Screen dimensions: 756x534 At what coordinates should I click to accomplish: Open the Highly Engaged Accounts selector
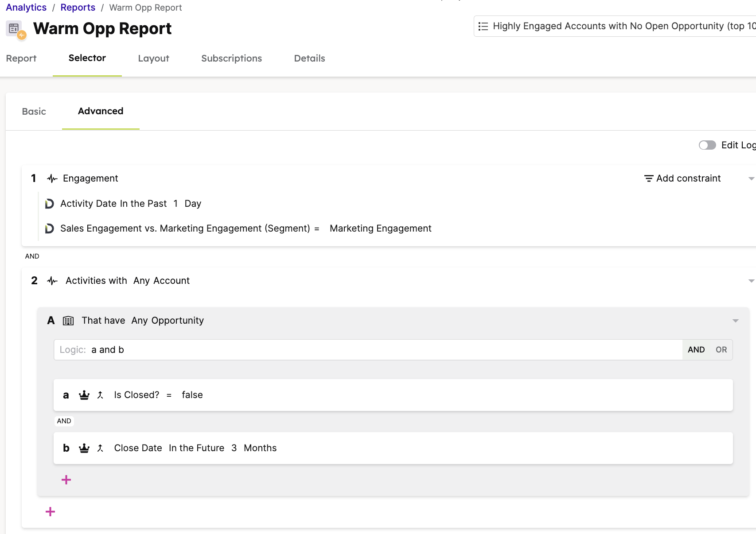(x=615, y=27)
